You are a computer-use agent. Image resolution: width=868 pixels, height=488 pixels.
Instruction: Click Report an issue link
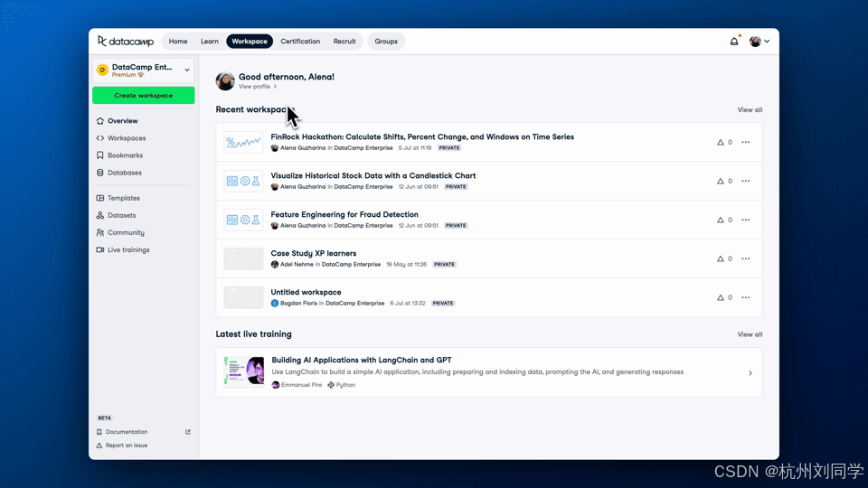(127, 446)
